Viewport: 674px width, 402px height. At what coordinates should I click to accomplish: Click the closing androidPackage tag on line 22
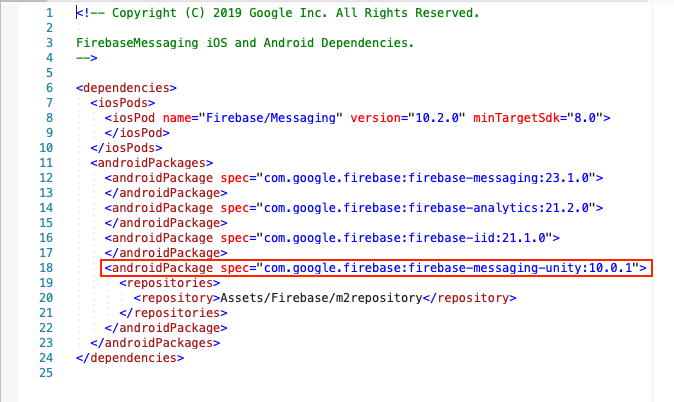[166, 328]
